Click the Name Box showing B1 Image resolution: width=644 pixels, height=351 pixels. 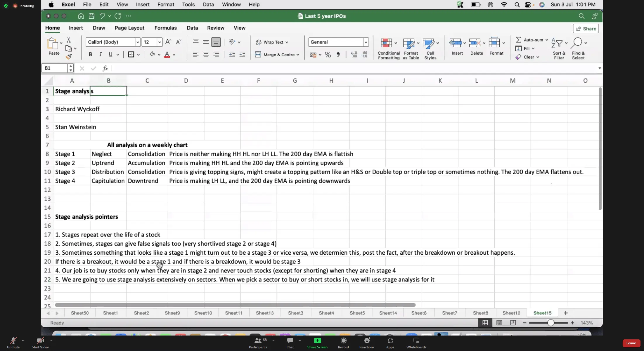click(x=55, y=68)
